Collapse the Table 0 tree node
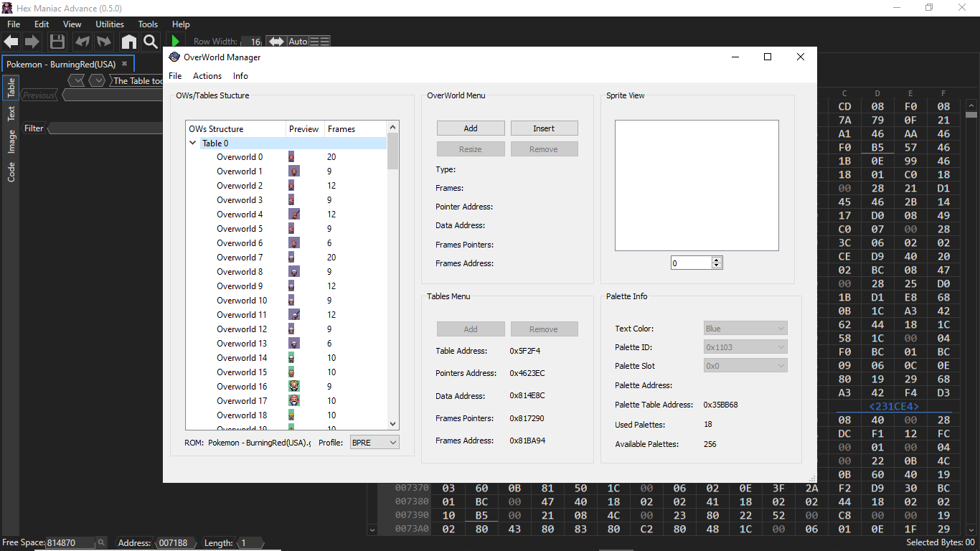This screenshot has height=551, width=980. (192, 143)
